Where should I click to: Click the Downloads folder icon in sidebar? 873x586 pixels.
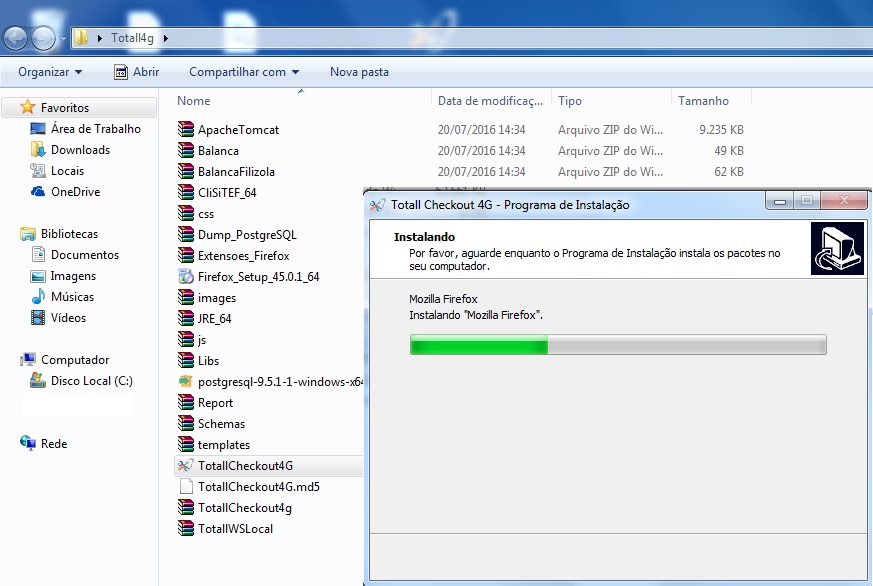(38, 150)
